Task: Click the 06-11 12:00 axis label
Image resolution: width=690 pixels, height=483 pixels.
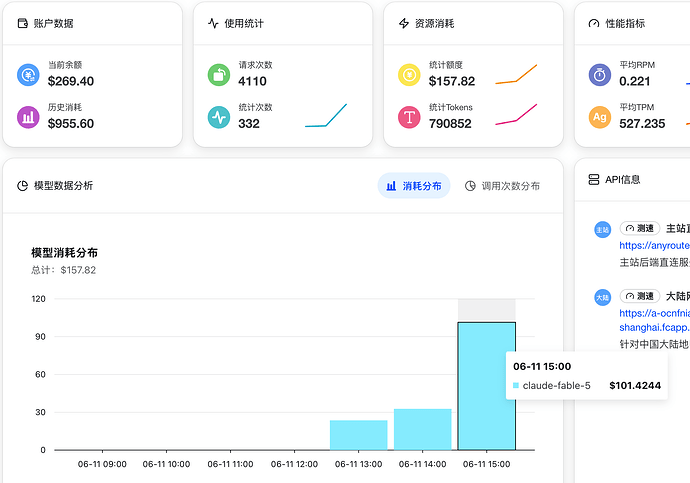Action: tap(294, 464)
